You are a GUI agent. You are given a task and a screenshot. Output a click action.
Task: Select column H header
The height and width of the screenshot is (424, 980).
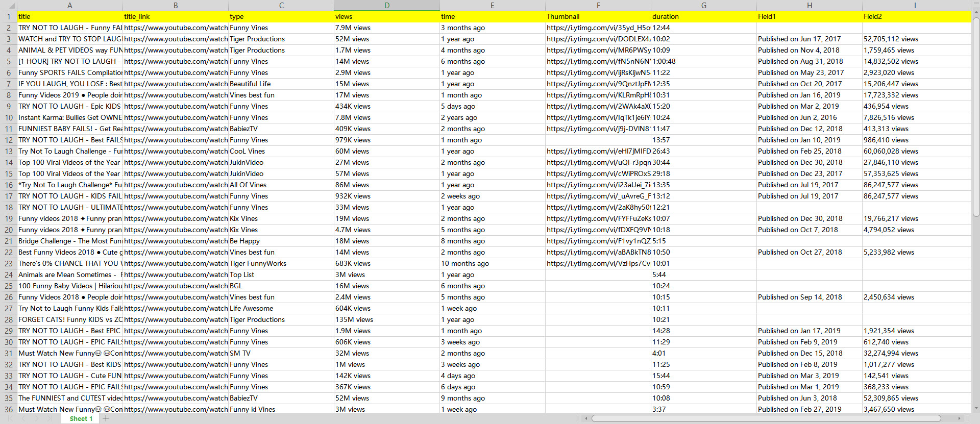pyautogui.click(x=809, y=5)
